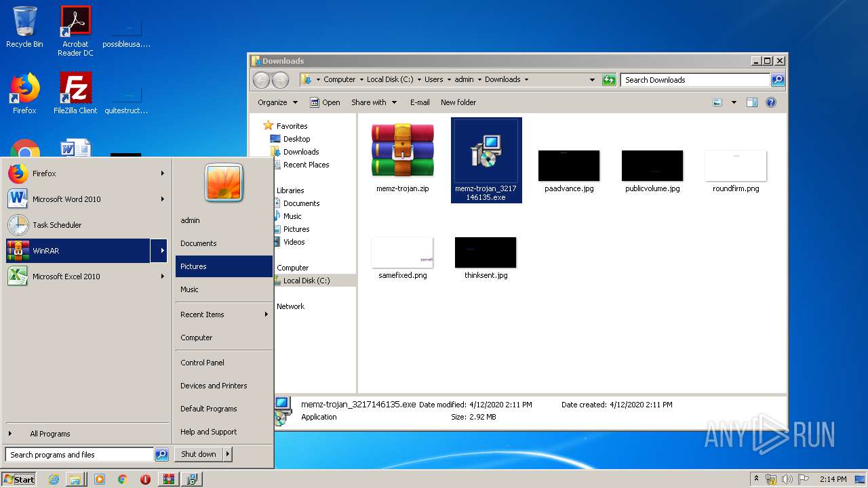Click the Shut down button

point(199,454)
